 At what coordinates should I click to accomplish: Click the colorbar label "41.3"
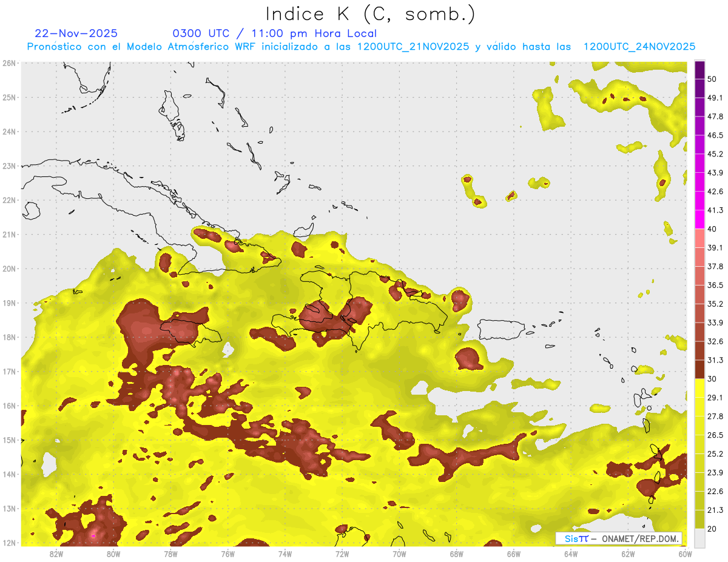tap(715, 210)
